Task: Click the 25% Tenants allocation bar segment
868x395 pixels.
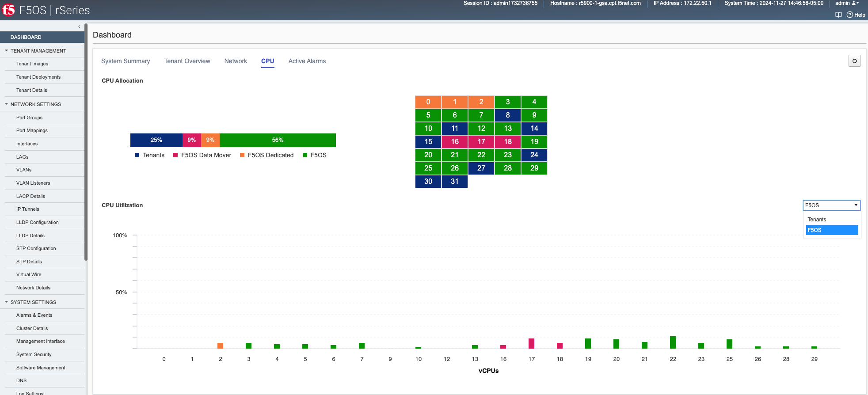Action: pos(156,140)
